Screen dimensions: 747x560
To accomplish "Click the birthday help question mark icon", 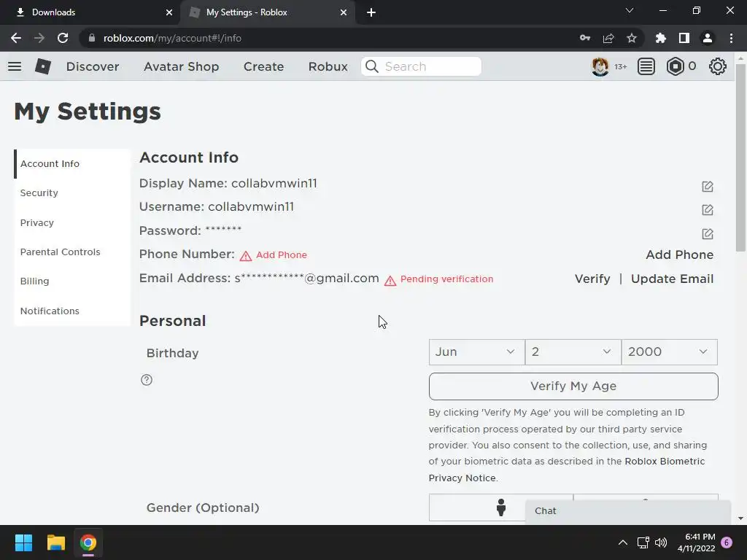I will pyautogui.click(x=146, y=380).
